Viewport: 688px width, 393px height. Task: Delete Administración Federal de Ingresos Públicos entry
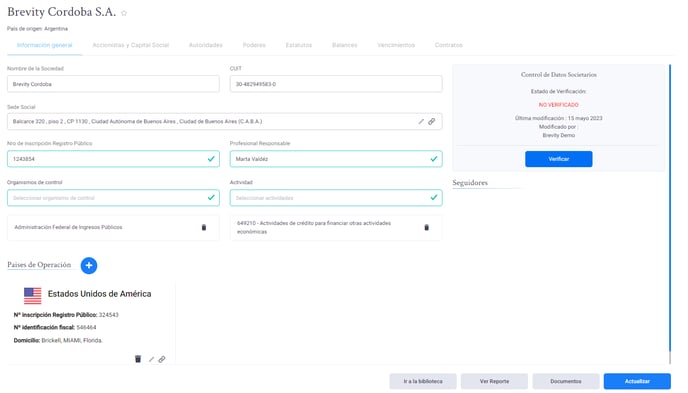(204, 227)
